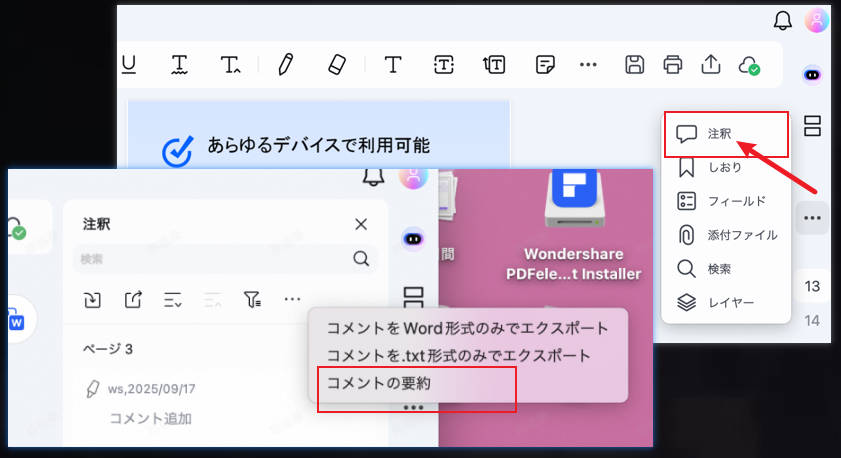Open more options in annotations panel
The height and width of the screenshot is (458, 841).
coord(292,299)
